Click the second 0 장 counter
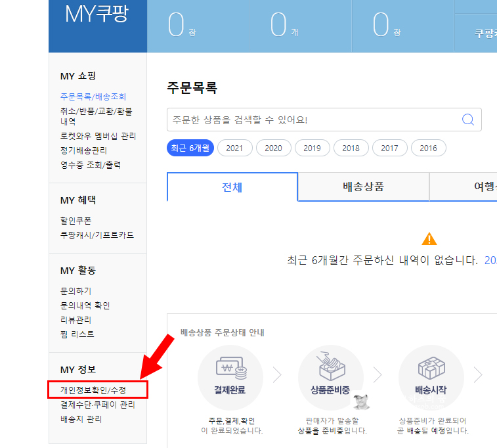 (387, 25)
